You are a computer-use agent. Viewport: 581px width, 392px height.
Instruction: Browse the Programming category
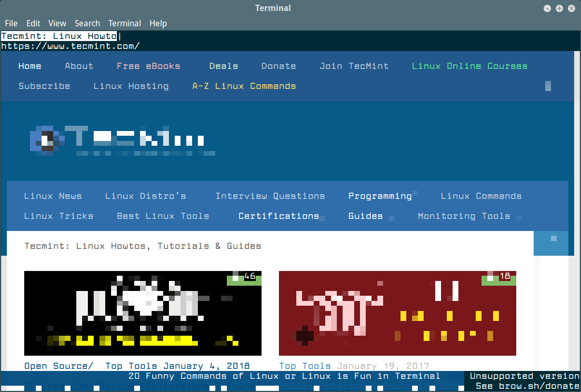380,196
